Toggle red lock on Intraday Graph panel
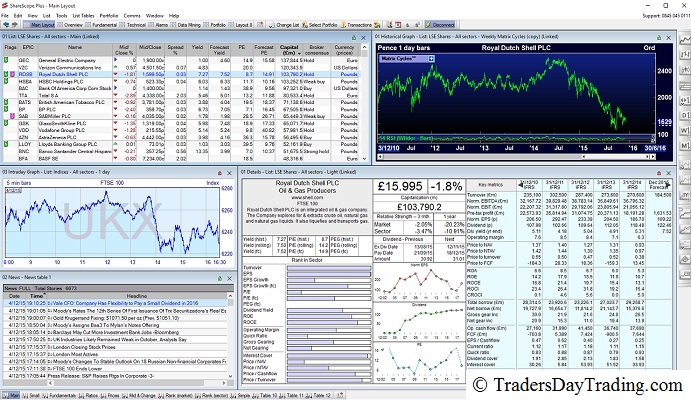691x400 pixels. point(219,173)
